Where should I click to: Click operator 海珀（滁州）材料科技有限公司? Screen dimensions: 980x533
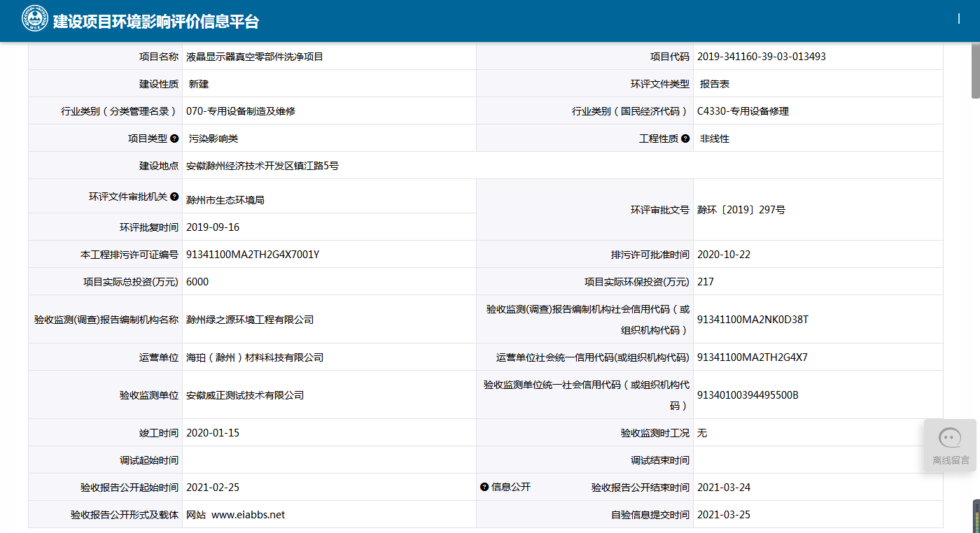tap(255, 357)
